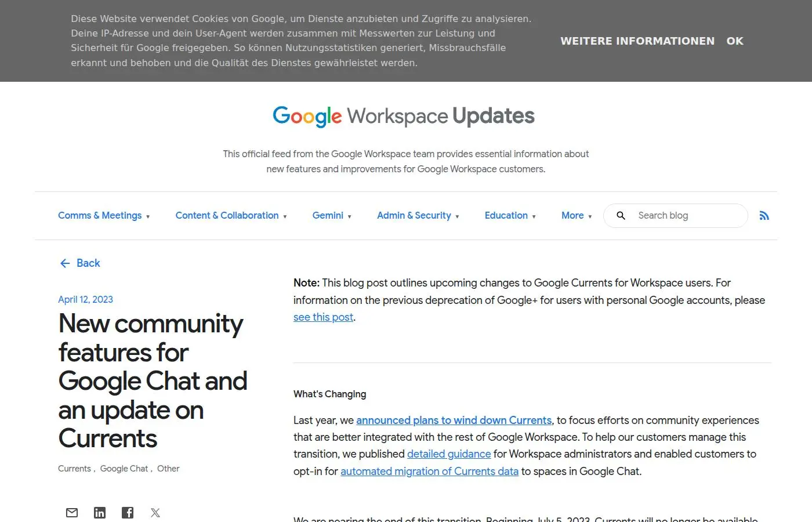Open 'announced plans to wind down Currents'
Screen dimensions: 812x522
(x=454, y=420)
